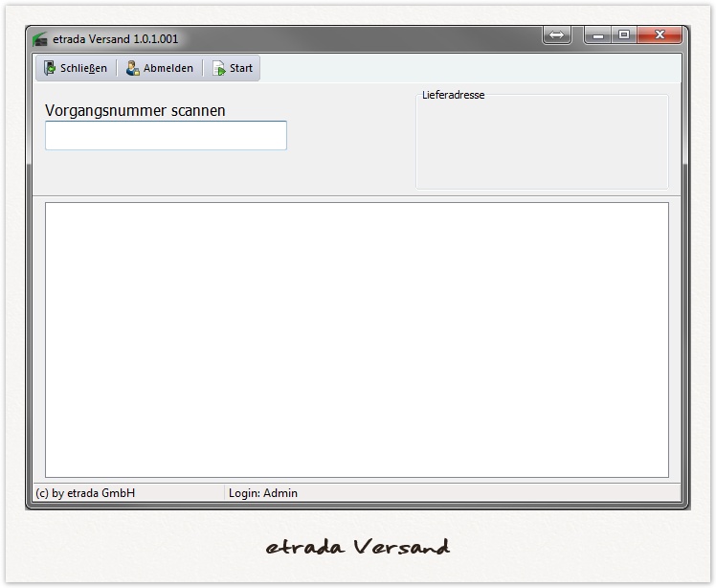The height and width of the screenshot is (588, 716).
Task: Minimize the etrada Versand window
Action: (598, 35)
